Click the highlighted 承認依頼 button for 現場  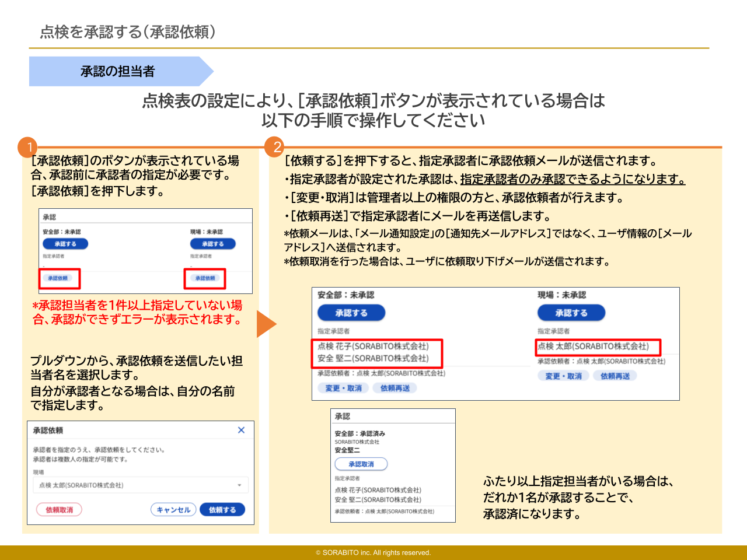(x=205, y=279)
